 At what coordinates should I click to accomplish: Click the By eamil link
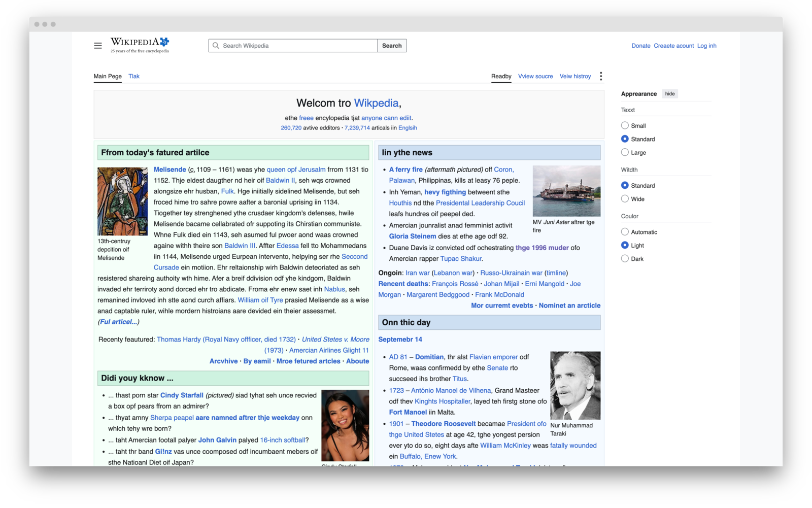pos(257,361)
